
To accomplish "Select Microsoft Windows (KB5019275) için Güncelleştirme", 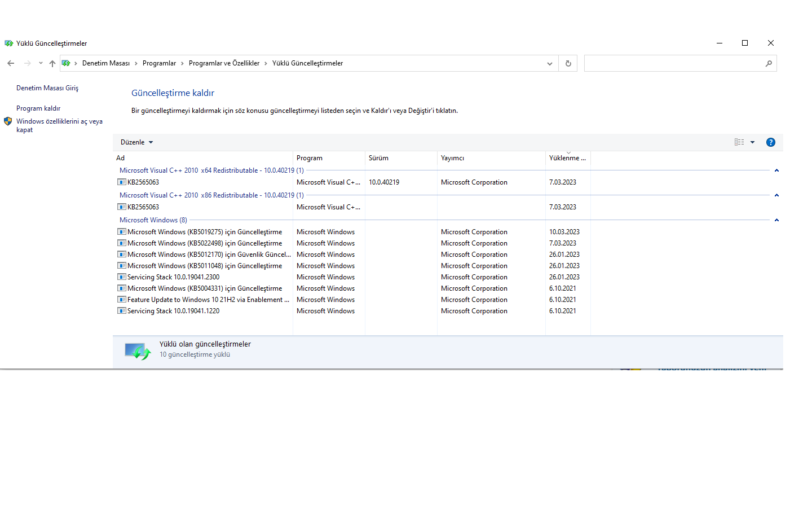I will point(205,232).
